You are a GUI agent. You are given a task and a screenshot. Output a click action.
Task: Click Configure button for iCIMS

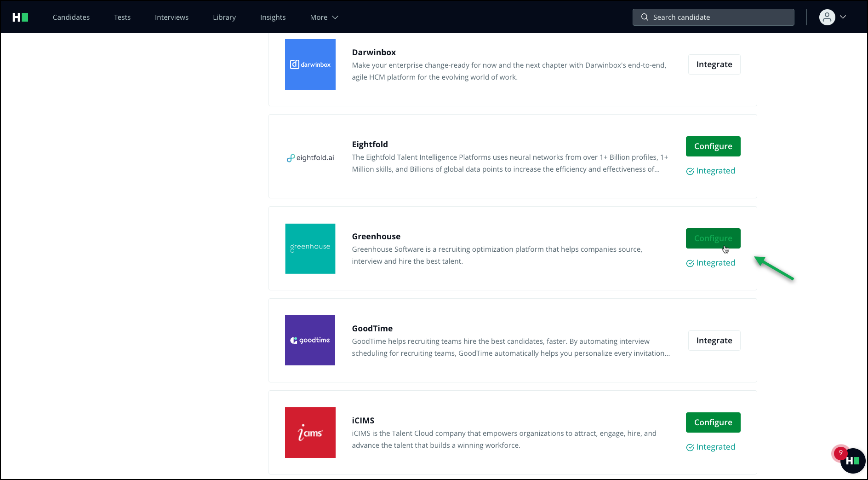point(713,422)
